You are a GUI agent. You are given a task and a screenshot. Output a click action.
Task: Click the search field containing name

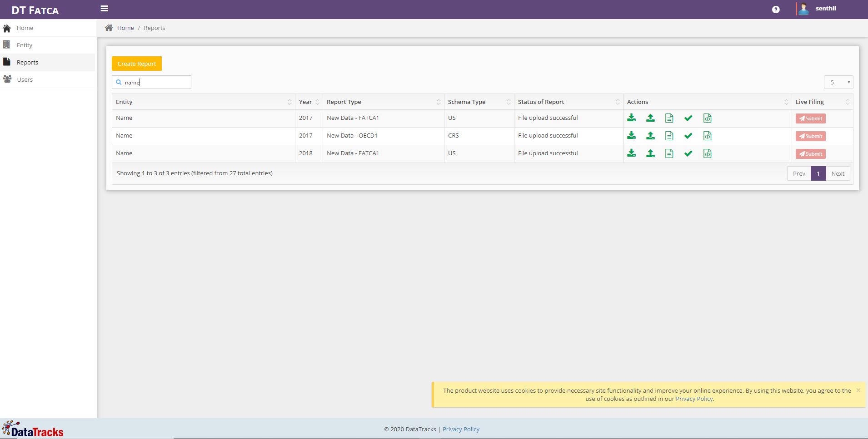[151, 82]
